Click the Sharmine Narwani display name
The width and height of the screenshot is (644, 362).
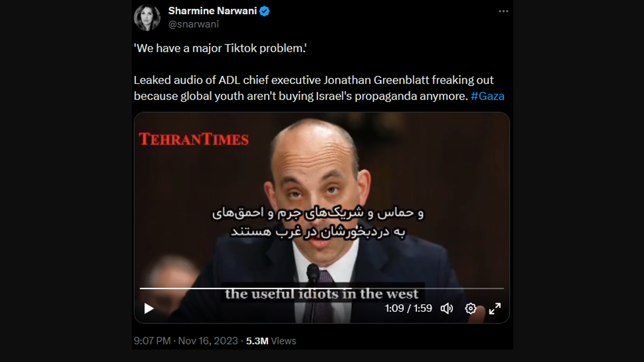click(212, 11)
